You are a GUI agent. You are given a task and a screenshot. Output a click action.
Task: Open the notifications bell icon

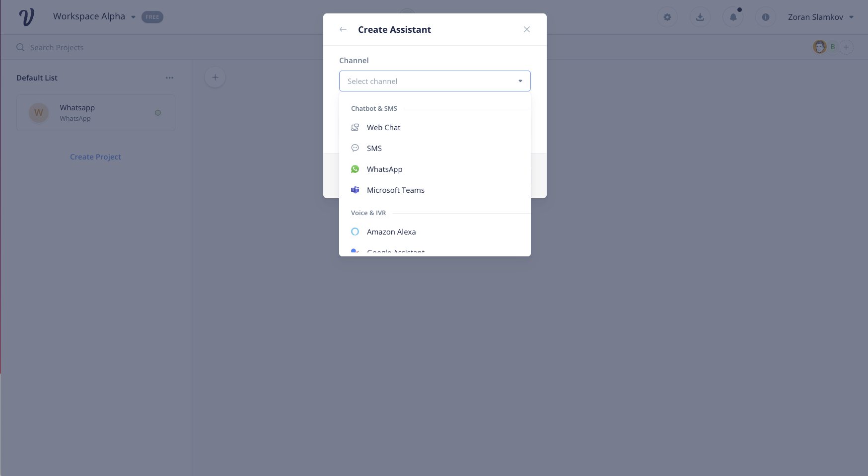click(x=733, y=17)
